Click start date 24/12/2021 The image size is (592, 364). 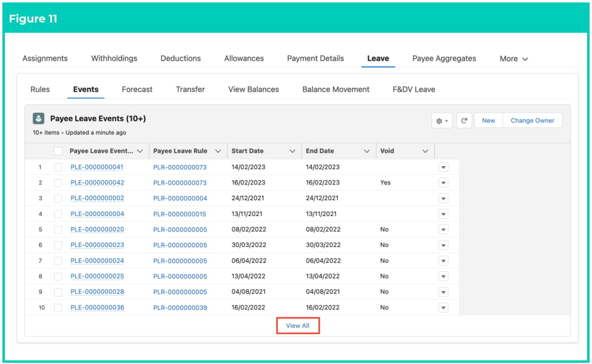pyautogui.click(x=247, y=198)
